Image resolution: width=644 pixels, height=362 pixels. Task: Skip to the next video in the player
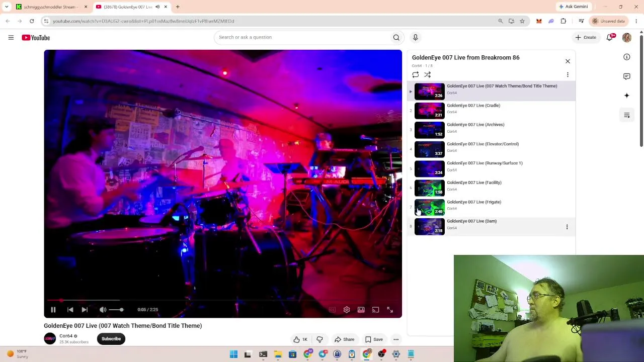pyautogui.click(x=85, y=310)
